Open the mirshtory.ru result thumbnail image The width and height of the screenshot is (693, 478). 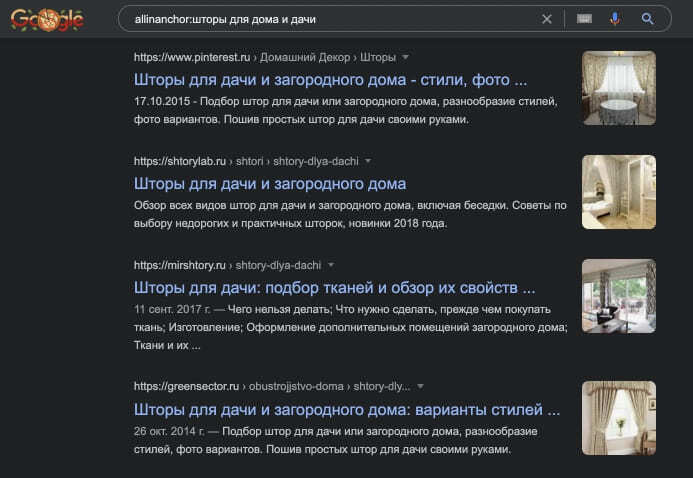619,296
